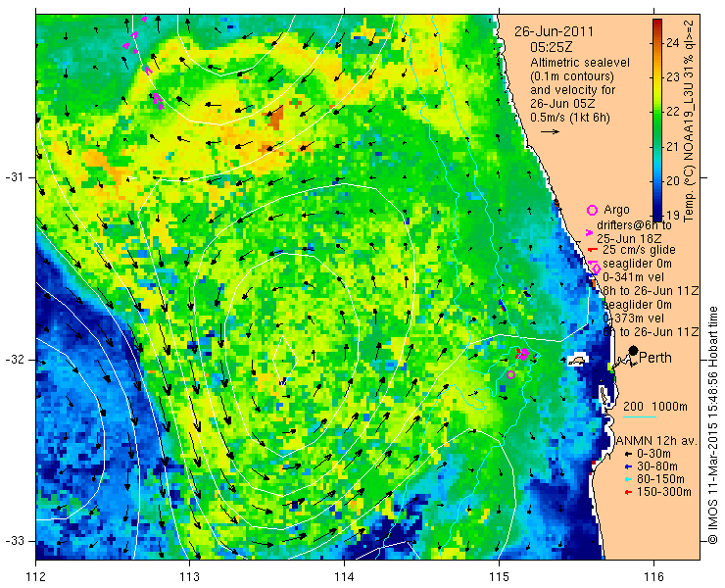This screenshot has height=588, width=725.
Task: Click the 19 tick label on the colorbar
Action: point(673,216)
